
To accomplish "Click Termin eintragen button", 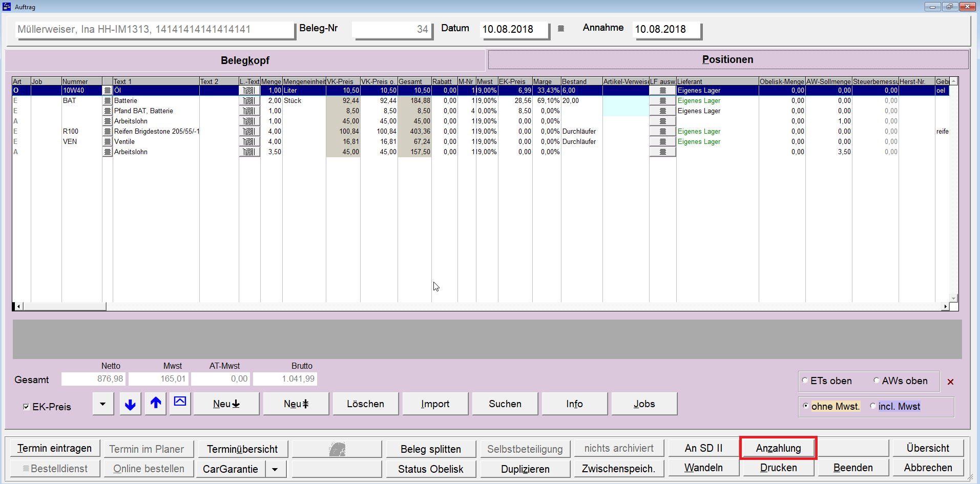I will (54, 449).
